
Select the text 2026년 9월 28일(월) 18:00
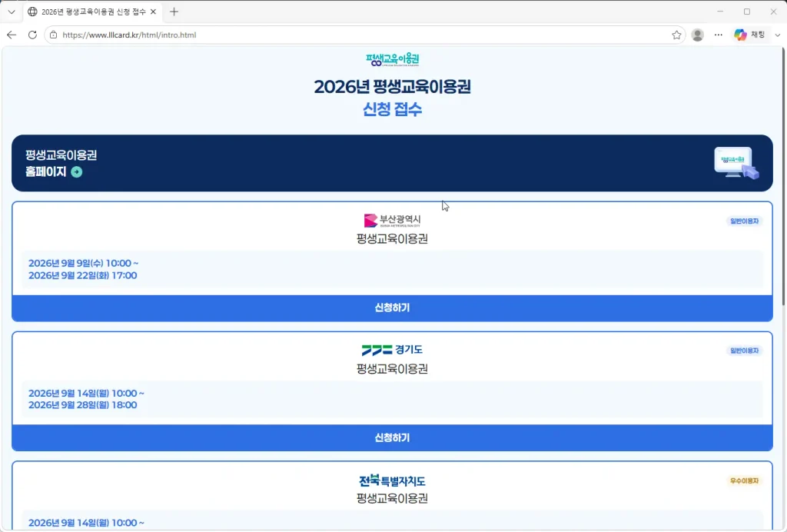tap(83, 405)
